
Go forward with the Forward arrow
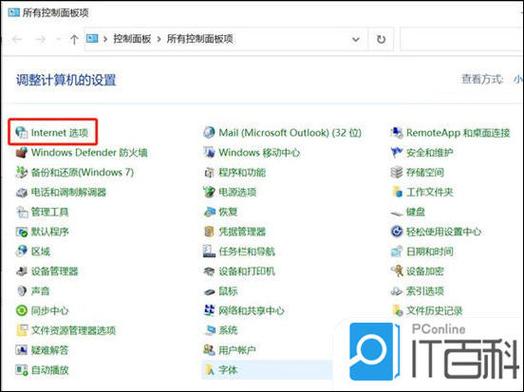pyautogui.click(x=40, y=39)
